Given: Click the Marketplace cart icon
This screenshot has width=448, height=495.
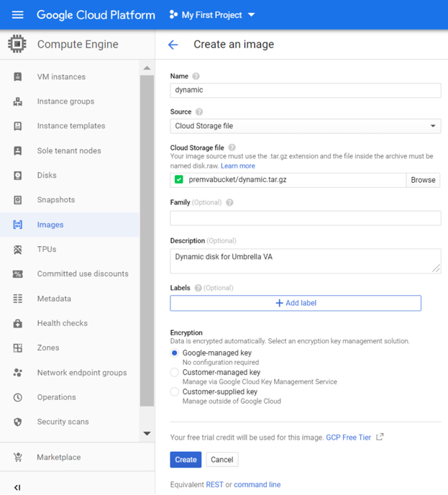Looking at the screenshot, I should [x=18, y=458].
